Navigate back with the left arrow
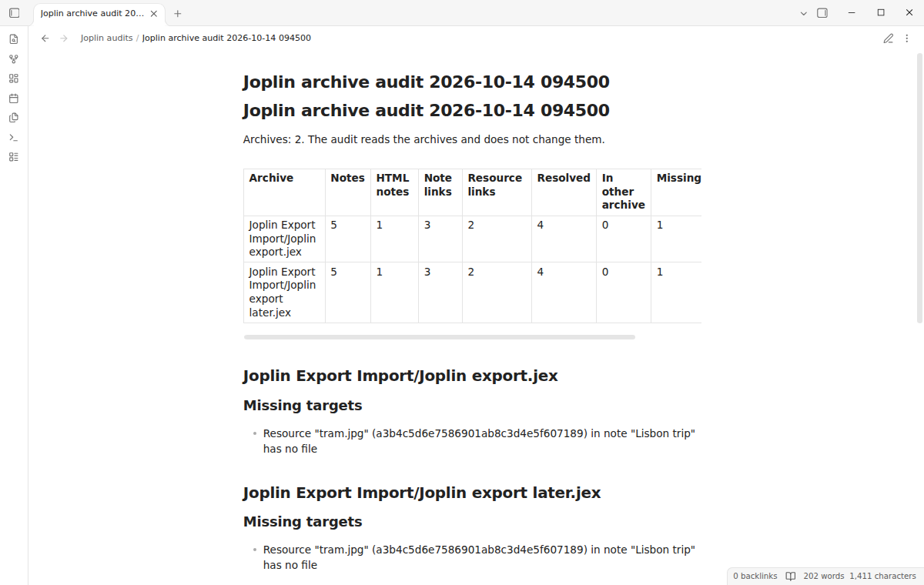 pos(45,38)
